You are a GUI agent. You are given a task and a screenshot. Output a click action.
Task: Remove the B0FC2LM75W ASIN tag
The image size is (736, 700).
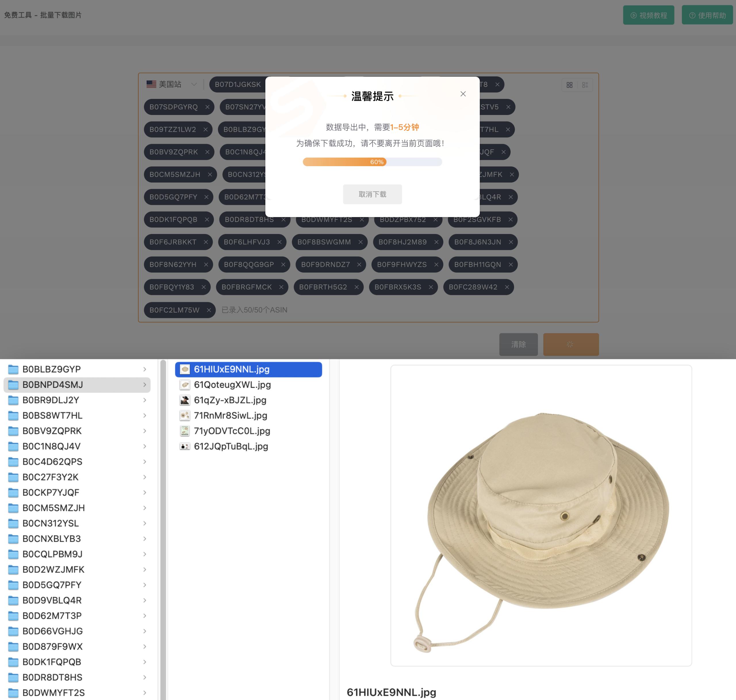[209, 310]
